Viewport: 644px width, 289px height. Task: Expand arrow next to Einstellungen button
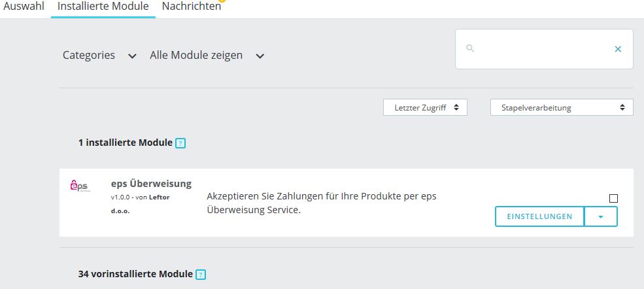[601, 216]
